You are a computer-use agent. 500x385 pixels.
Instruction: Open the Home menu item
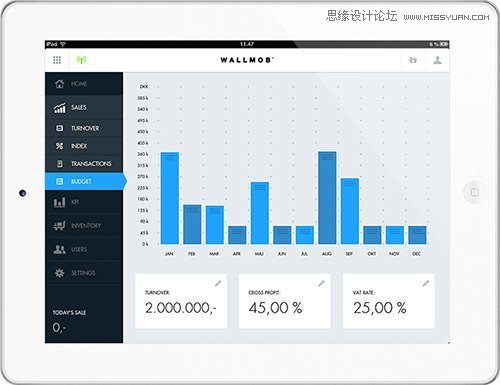pos(84,84)
